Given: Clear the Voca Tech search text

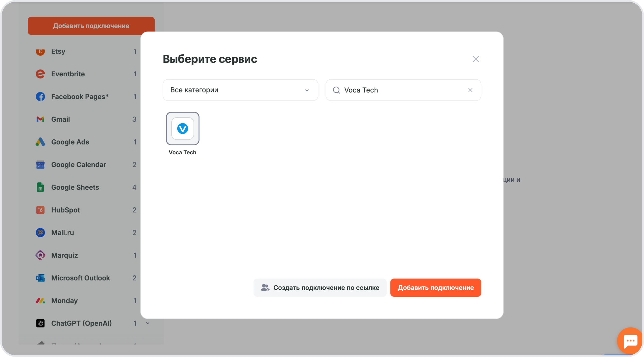Looking at the screenshot, I should [470, 90].
